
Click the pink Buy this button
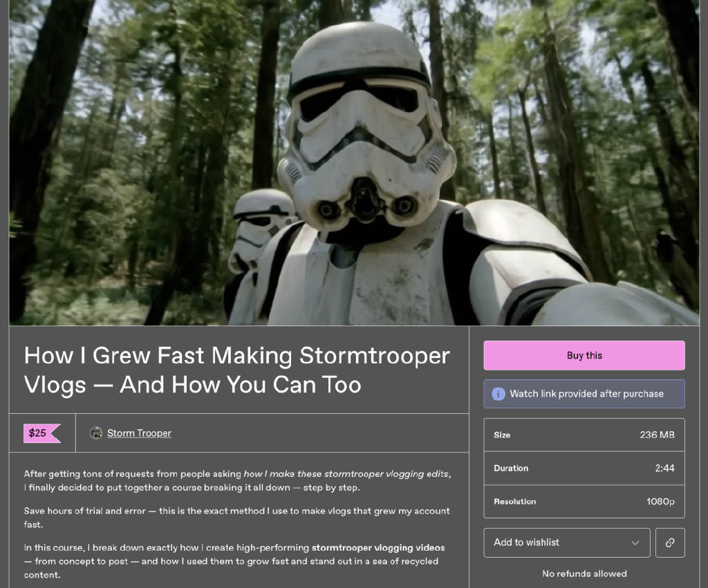tap(584, 355)
